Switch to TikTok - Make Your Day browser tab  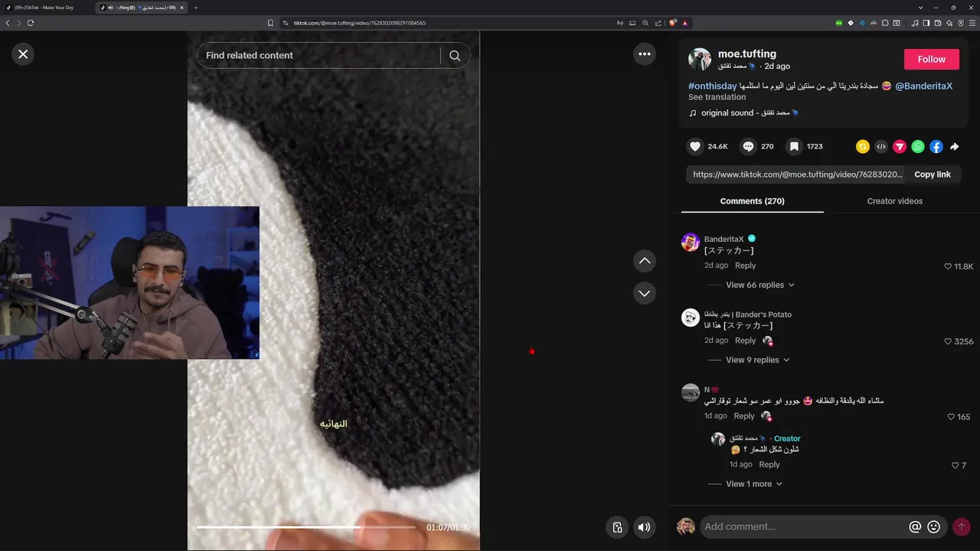[46, 8]
